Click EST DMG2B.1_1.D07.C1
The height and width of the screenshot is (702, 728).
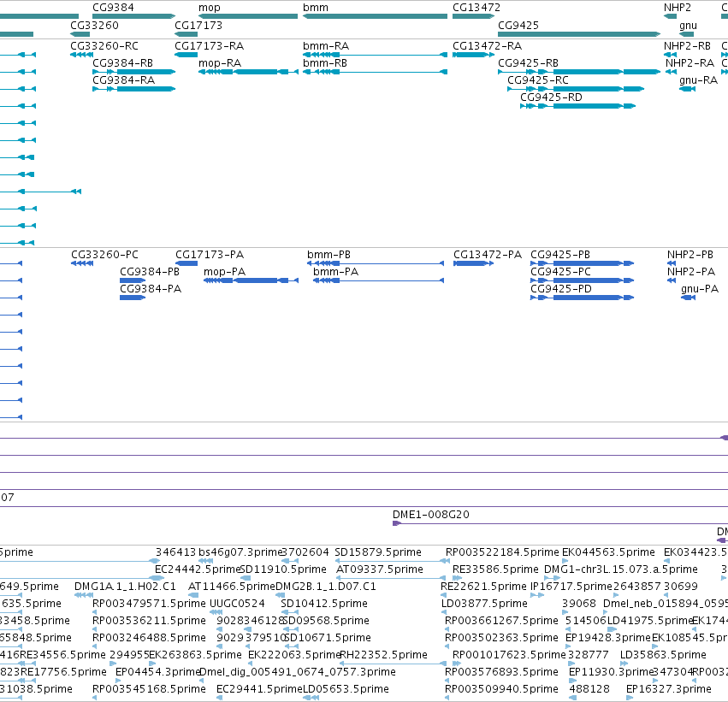[325, 587]
